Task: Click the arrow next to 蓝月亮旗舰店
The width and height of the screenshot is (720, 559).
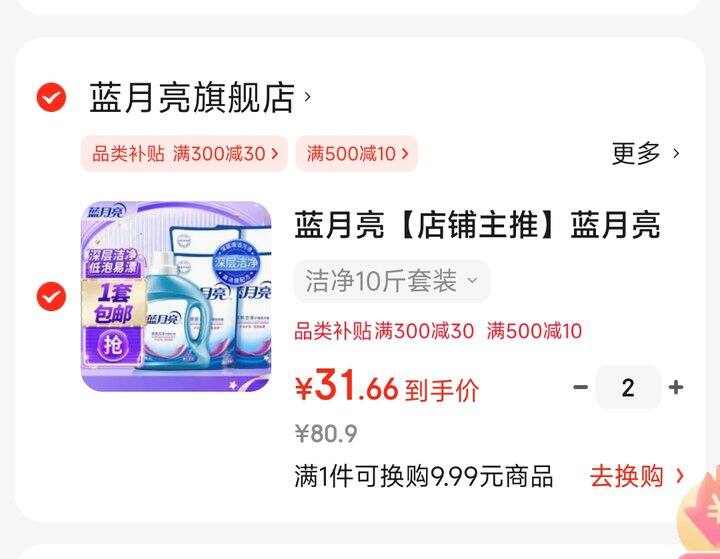Action: point(307,97)
